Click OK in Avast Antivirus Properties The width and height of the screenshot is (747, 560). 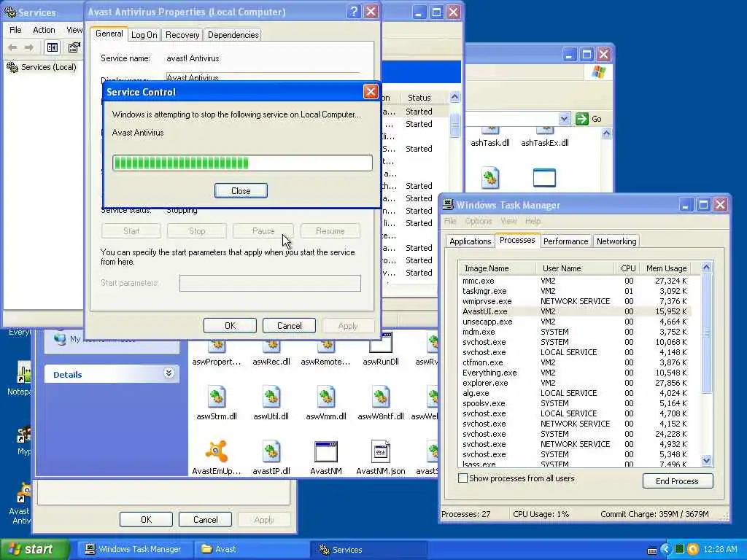click(230, 326)
